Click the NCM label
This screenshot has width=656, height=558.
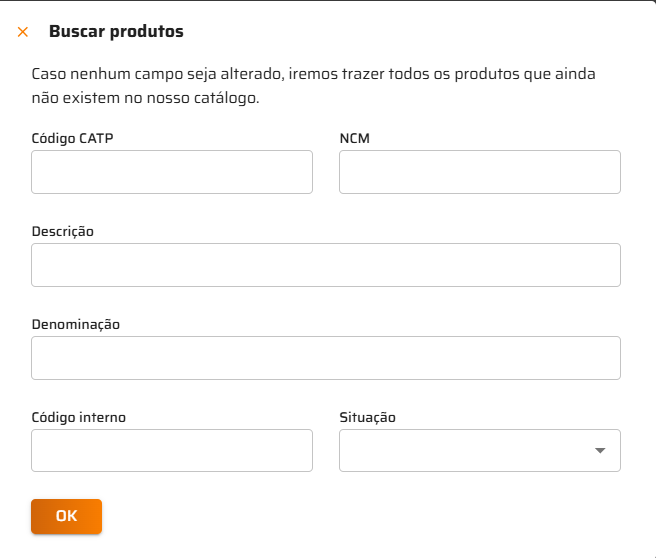354,138
